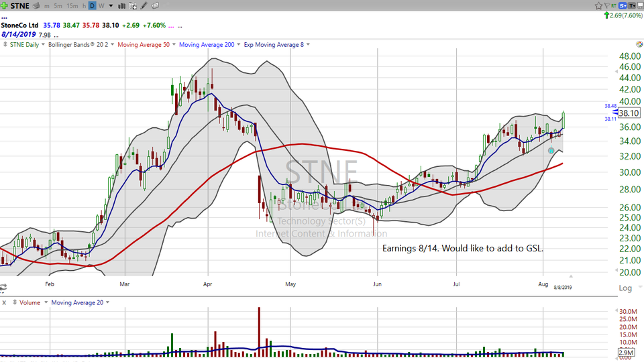Click the 38.10 current price label
Image resolution: width=644 pixels, height=362 pixels.
[629, 113]
